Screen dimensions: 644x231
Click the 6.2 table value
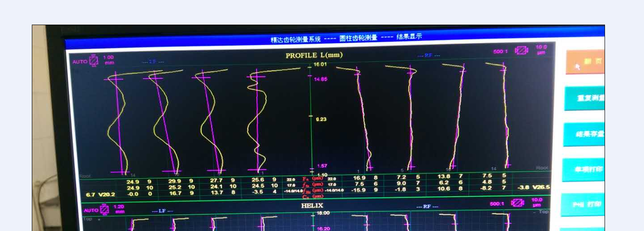click(444, 183)
